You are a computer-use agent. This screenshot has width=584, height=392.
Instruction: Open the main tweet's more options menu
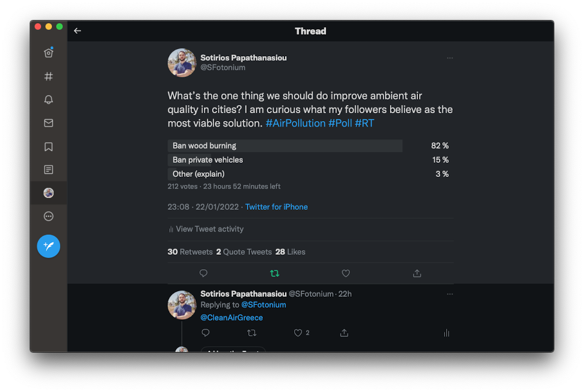450,58
